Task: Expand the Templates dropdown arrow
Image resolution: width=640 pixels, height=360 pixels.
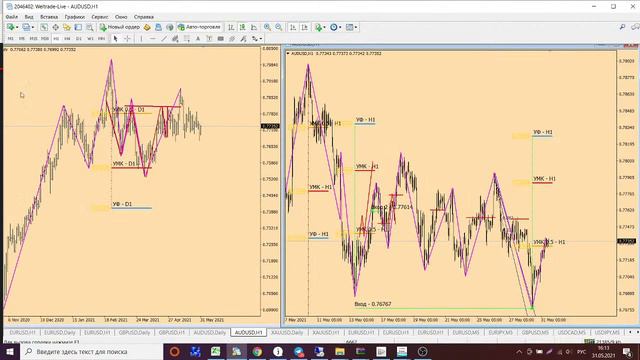Action: (356, 27)
